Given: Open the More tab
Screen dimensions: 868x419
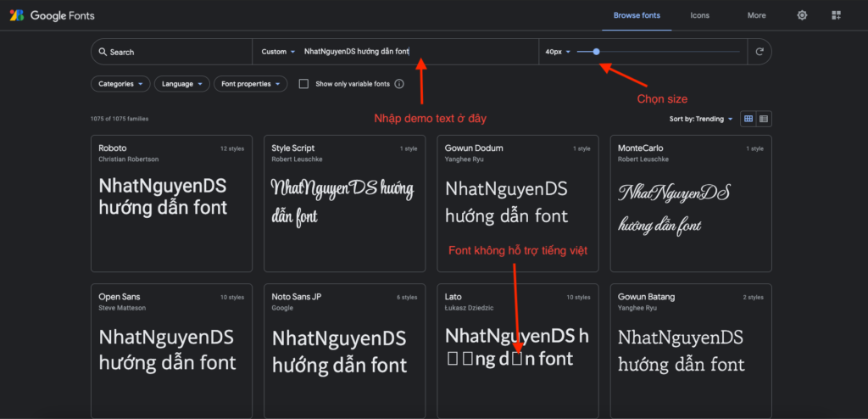Looking at the screenshot, I should click(756, 15).
